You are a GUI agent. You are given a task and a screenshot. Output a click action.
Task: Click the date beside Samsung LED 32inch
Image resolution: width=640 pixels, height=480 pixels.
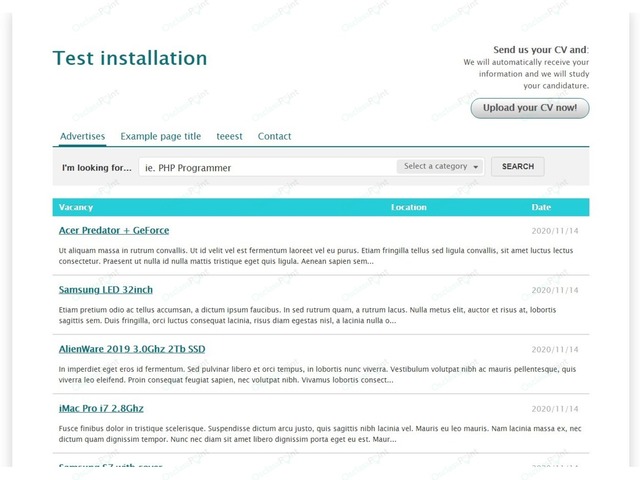point(555,290)
